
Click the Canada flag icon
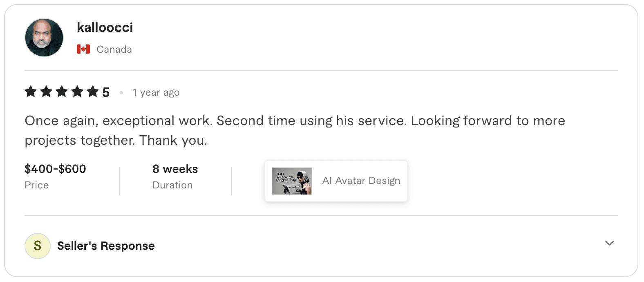[83, 49]
